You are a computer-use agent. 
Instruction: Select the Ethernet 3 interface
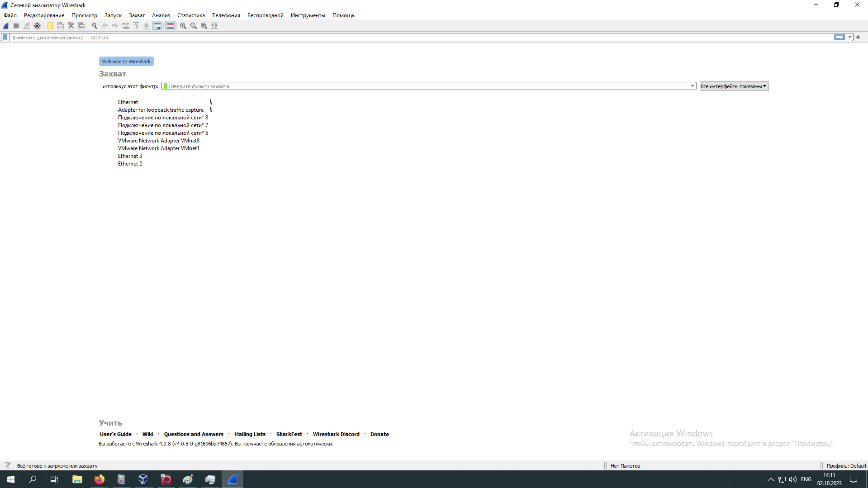click(130, 156)
